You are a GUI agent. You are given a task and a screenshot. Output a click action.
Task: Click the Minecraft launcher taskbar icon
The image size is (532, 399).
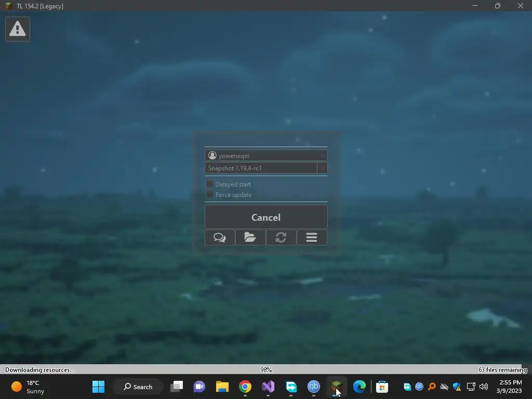coord(336,387)
